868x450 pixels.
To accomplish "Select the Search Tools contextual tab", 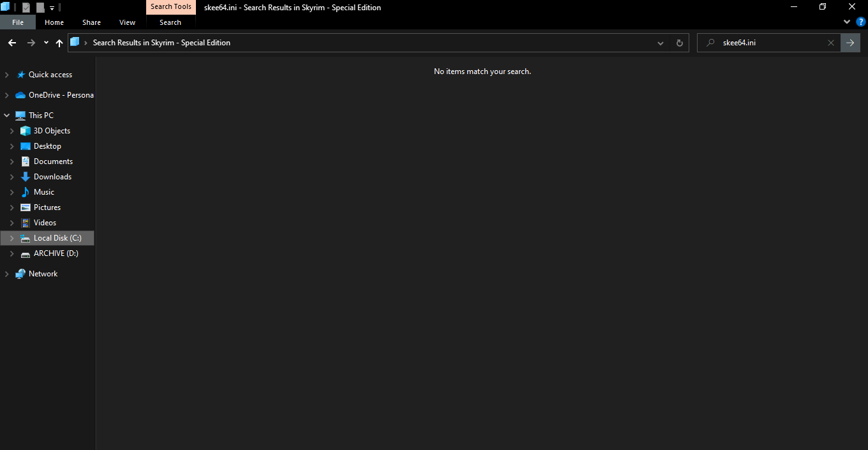I will pos(170,7).
